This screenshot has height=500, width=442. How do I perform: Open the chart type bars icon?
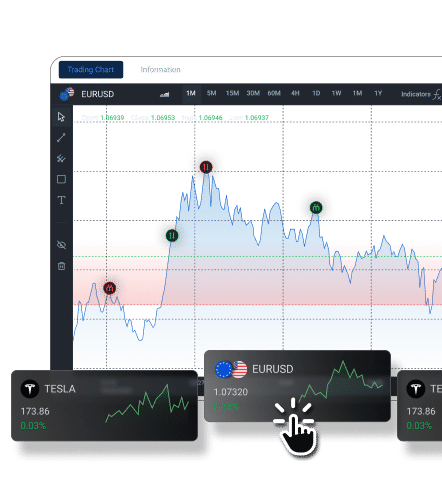click(x=164, y=95)
